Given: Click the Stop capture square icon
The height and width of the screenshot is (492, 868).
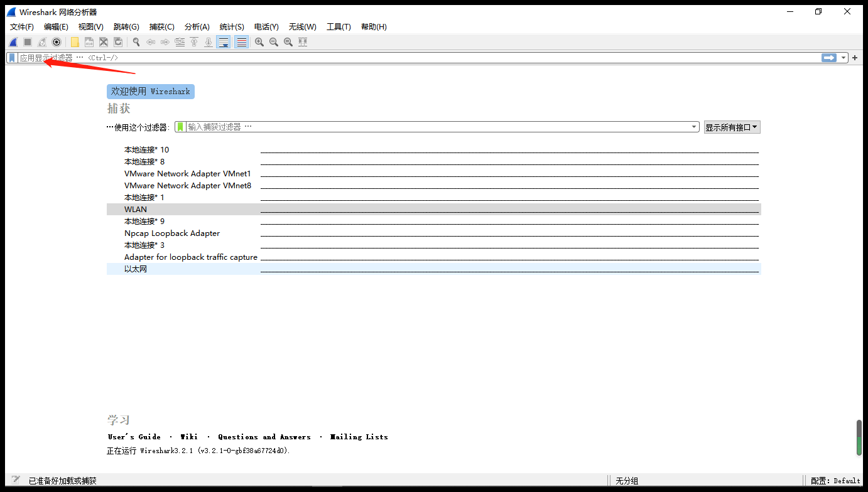Looking at the screenshot, I should click(x=28, y=42).
